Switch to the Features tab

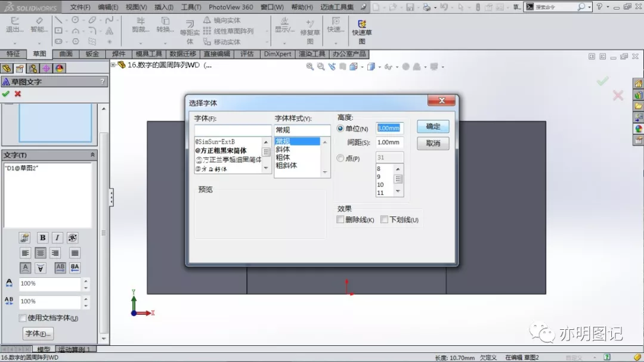(x=13, y=54)
